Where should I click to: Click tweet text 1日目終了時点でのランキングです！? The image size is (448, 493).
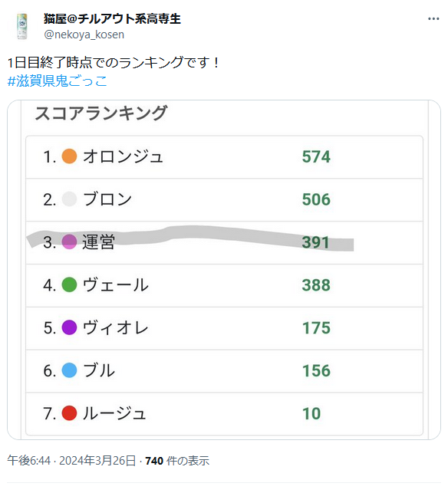click(x=114, y=63)
